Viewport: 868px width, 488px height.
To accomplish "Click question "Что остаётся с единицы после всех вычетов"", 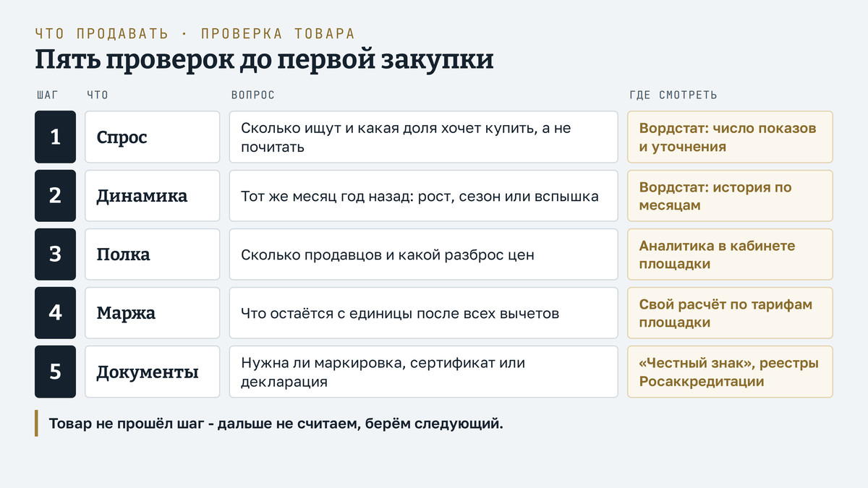I will tap(424, 312).
